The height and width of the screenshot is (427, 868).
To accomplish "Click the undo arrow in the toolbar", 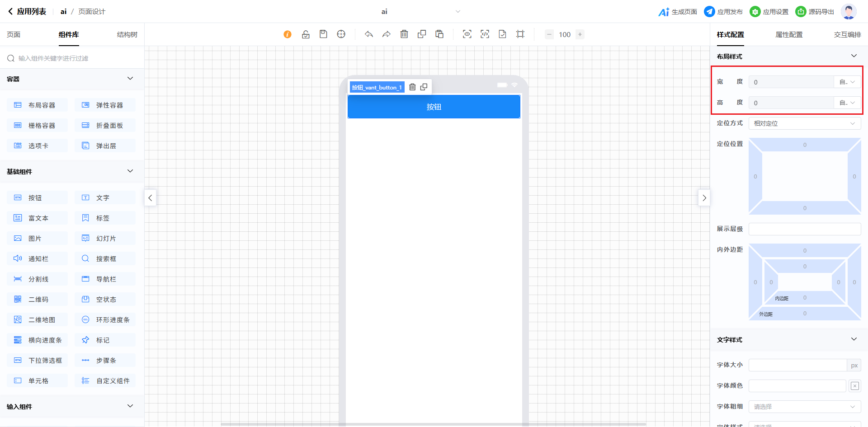I will [x=369, y=34].
